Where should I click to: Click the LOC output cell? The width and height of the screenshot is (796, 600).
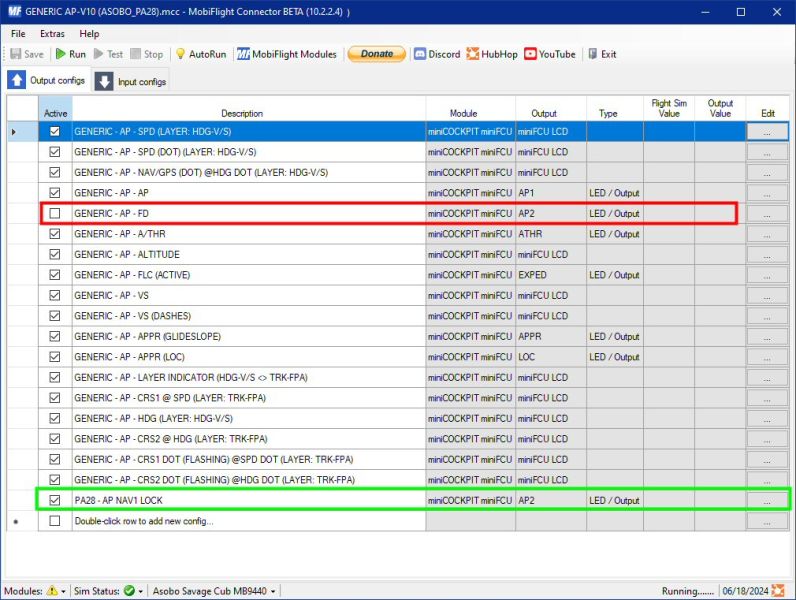click(551, 357)
